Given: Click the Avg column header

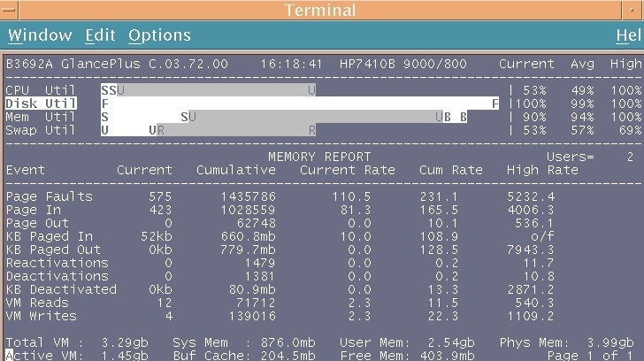Looking at the screenshot, I should point(582,64).
